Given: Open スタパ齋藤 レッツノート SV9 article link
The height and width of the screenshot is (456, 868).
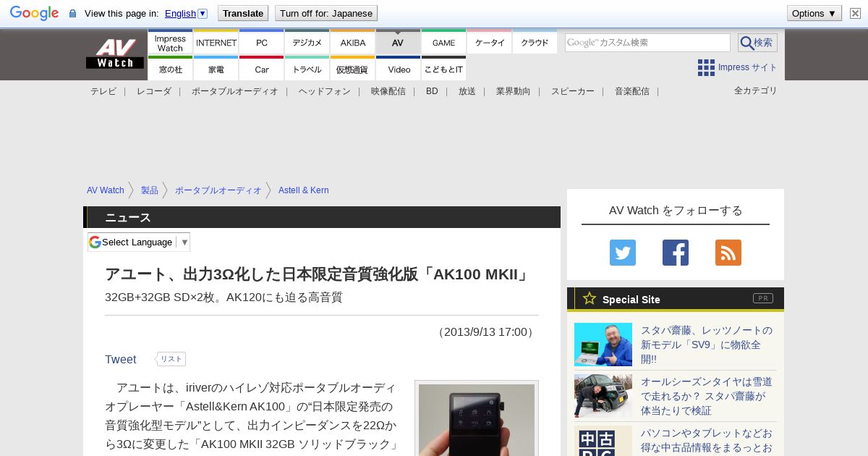Looking at the screenshot, I should point(707,345).
